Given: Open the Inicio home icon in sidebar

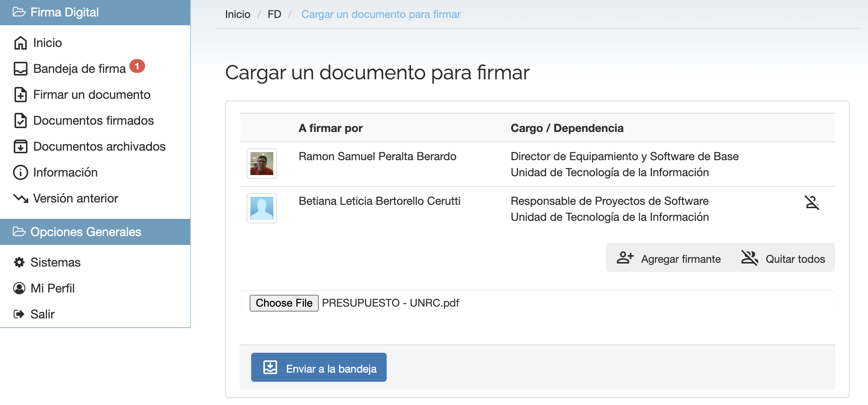Looking at the screenshot, I should [x=47, y=43].
